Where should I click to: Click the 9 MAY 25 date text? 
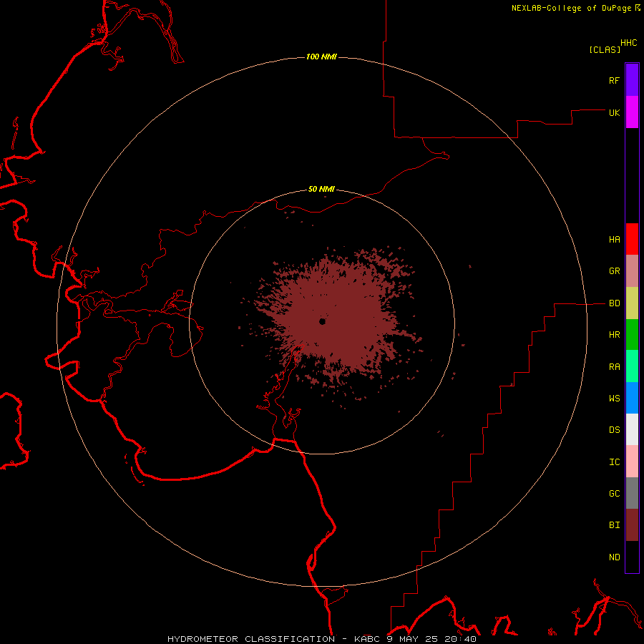[x=413, y=639]
